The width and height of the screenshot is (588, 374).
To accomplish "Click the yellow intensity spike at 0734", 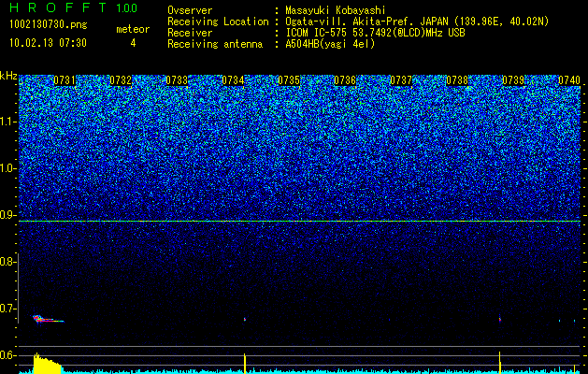I will 245,364.
